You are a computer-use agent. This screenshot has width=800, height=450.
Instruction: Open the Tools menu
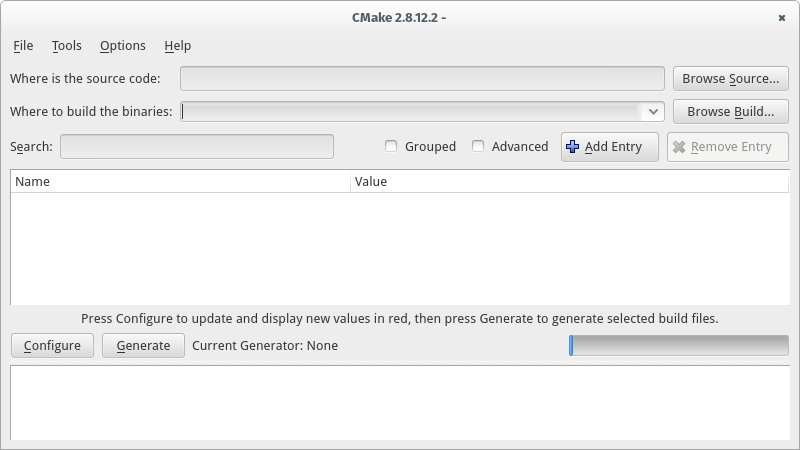pos(67,46)
